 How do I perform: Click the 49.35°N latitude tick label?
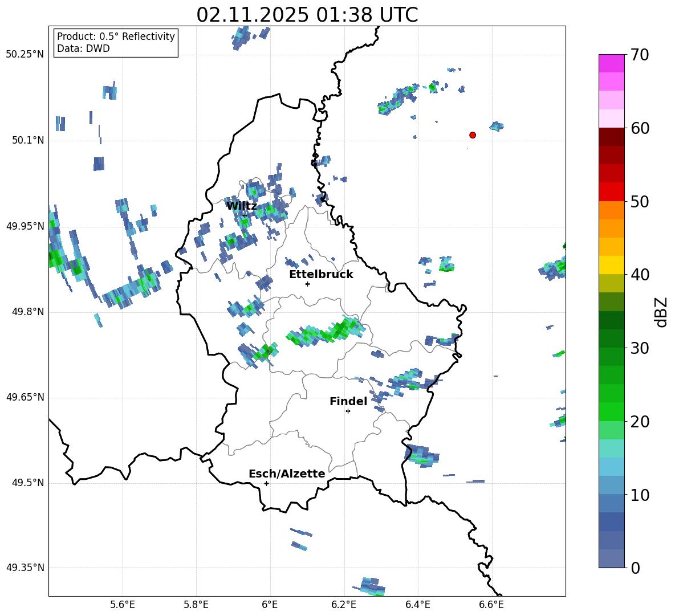25,568
